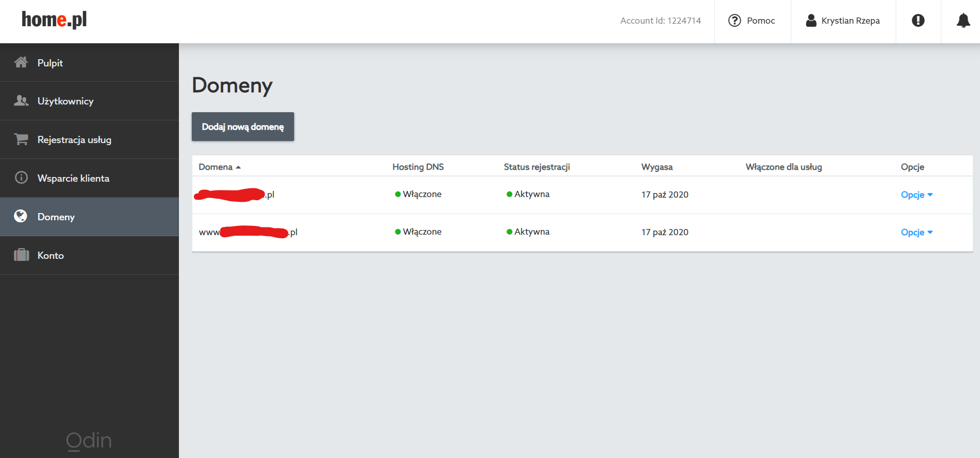This screenshot has height=458, width=980.
Task: Open Krystian Rzepa account menu
Action: coord(843,21)
